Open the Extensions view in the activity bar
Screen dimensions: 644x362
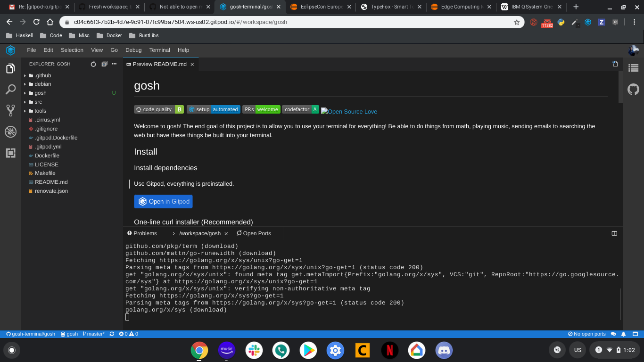(10, 153)
